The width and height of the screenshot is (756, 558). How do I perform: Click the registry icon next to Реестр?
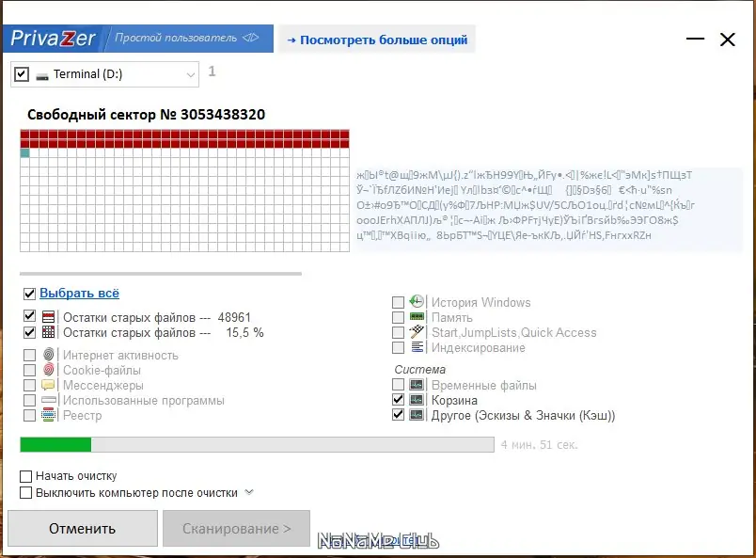48,415
